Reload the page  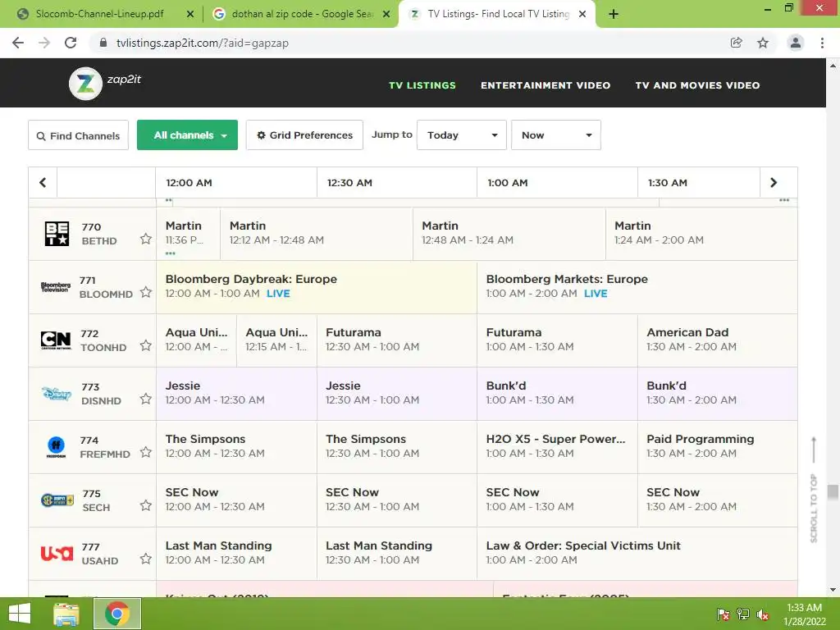point(71,43)
